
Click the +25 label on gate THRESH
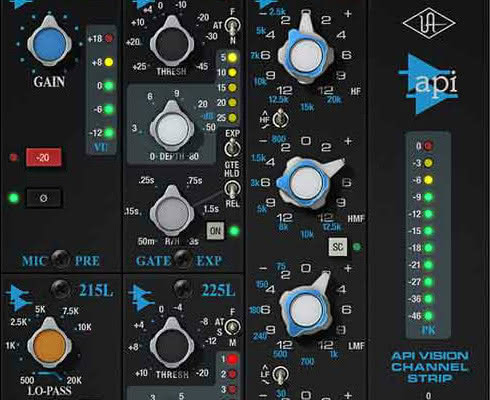[x=139, y=67]
